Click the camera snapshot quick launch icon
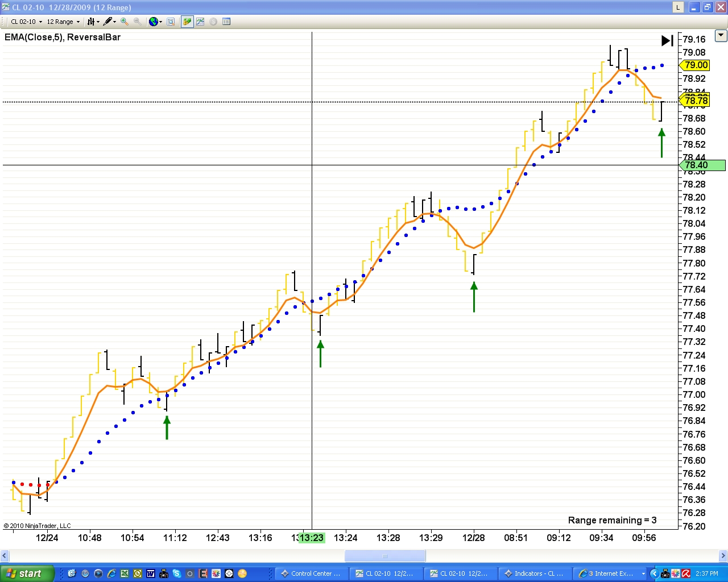Screen dimensions: 728x582 point(164,573)
